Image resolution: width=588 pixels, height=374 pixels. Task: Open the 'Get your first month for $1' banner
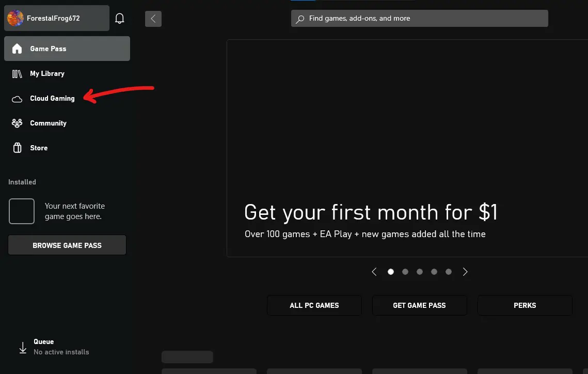[x=407, y=148]
